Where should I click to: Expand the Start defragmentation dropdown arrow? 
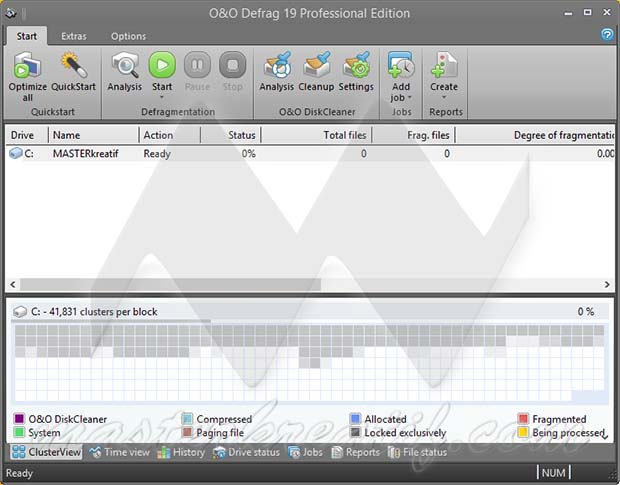pos(162,97)
